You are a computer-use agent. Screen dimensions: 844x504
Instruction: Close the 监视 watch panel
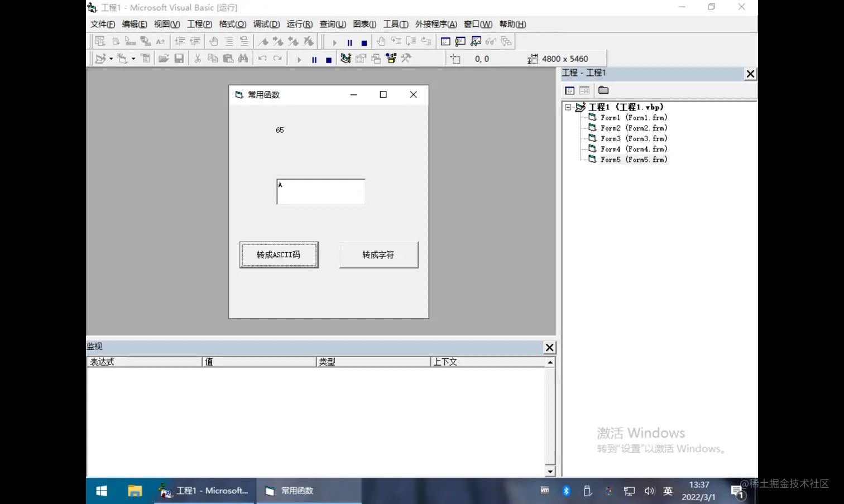click(x=549, y=347)
